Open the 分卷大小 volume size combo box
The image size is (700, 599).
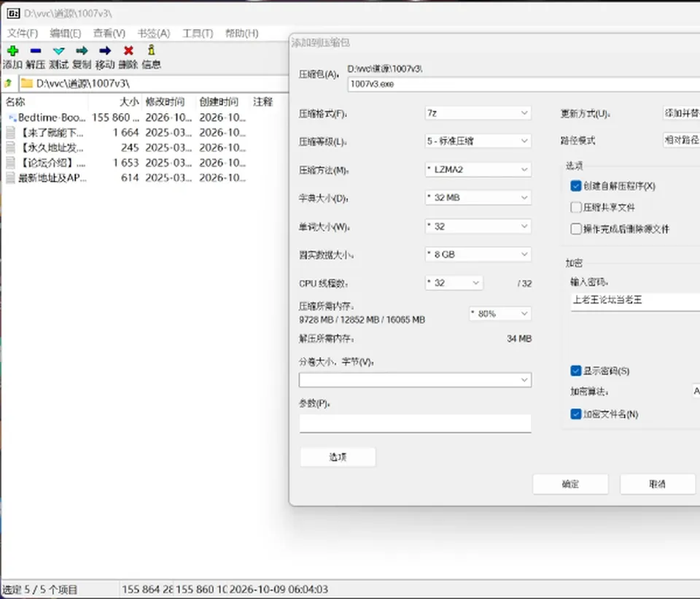[x=415, y=380]
